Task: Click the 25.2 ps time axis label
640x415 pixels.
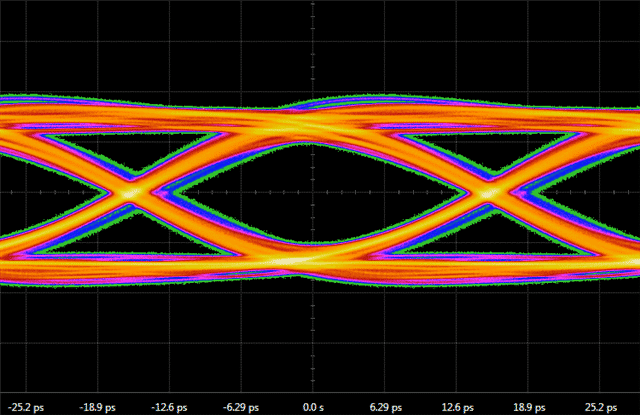Action: pyautogui.click(x=601, y=407)
